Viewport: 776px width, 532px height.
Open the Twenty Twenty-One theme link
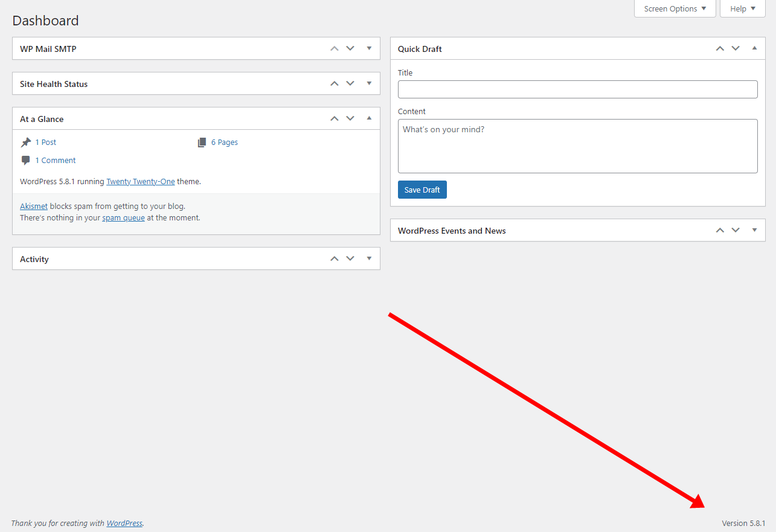point(141,181)
